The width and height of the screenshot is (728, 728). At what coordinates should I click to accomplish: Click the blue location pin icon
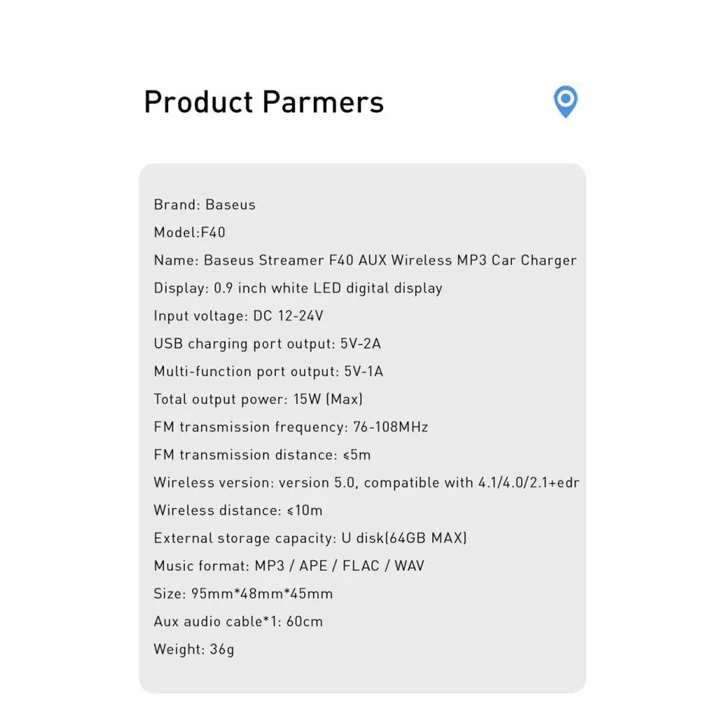point(566,102)
